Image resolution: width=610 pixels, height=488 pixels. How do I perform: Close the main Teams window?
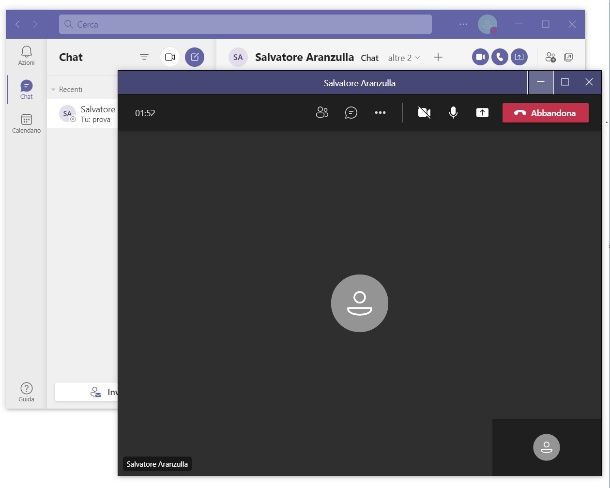(572, 24)
